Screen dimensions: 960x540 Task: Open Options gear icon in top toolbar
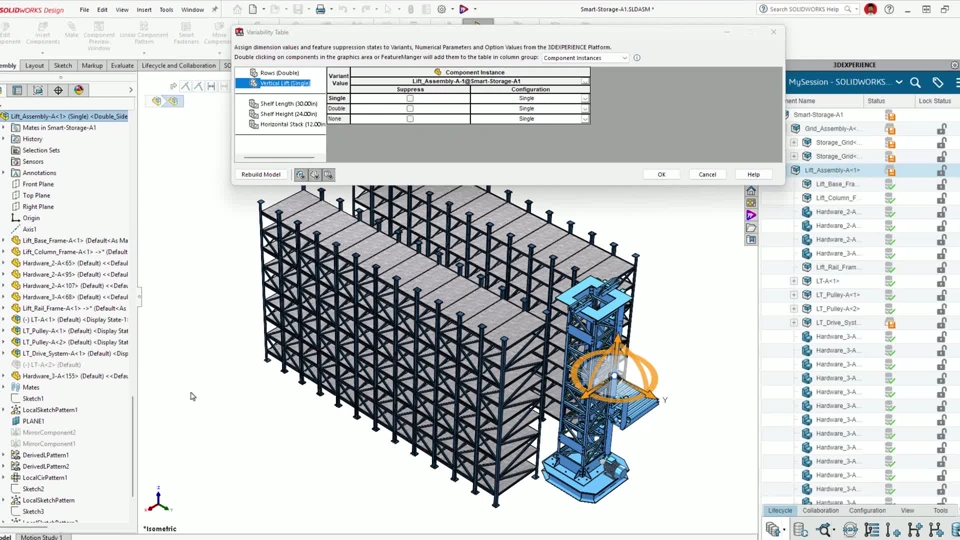pyautogui.click(x=441, y=9)
